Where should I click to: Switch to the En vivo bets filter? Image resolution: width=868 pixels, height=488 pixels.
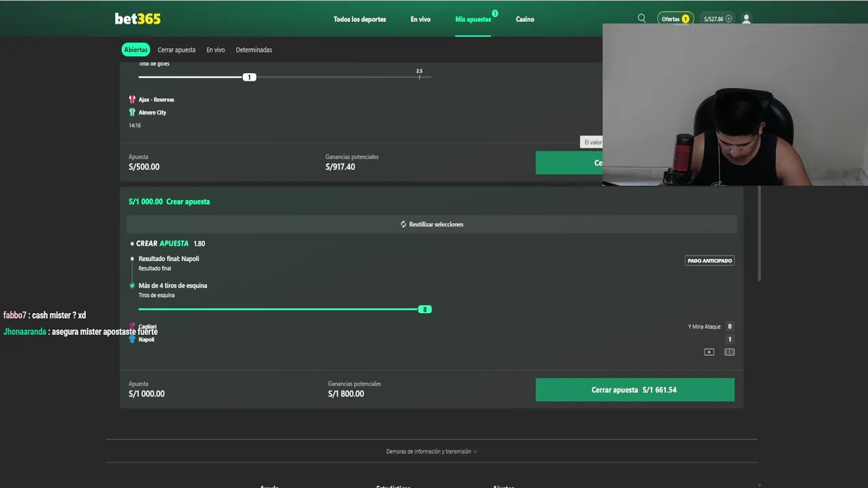(216, 49)
